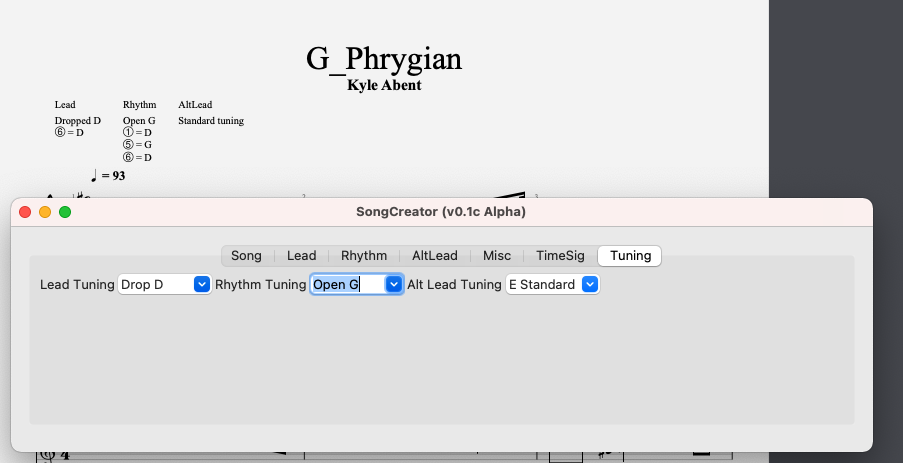The height and width of the screenshot is (463, 903).
Task: Expand the Alt Lead Tuning dropdown arrow
Action: (590, 285)
